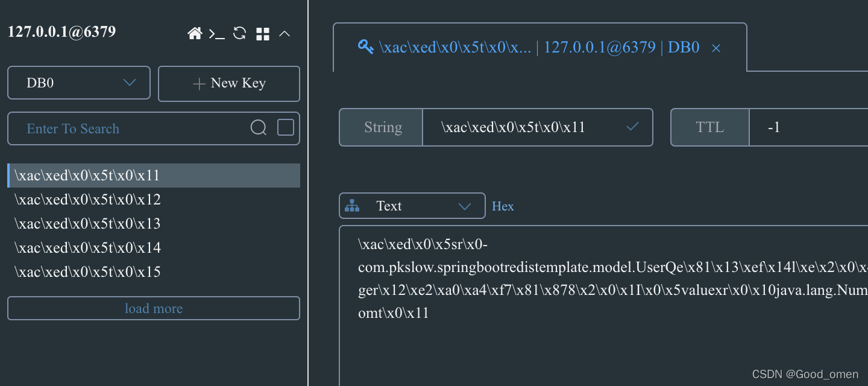Open the grid menu icon

263,34
